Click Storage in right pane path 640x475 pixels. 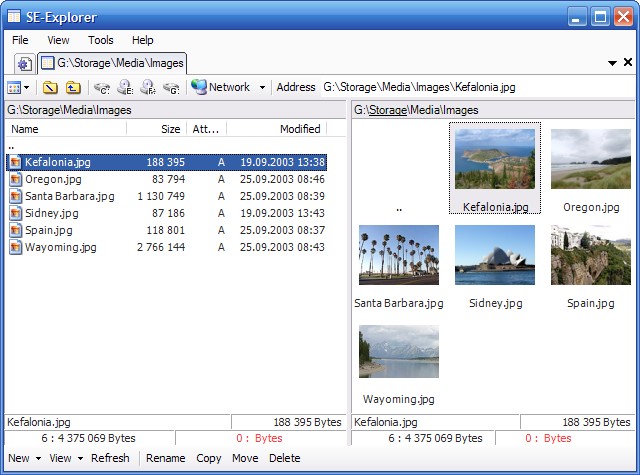coord(388,110)
